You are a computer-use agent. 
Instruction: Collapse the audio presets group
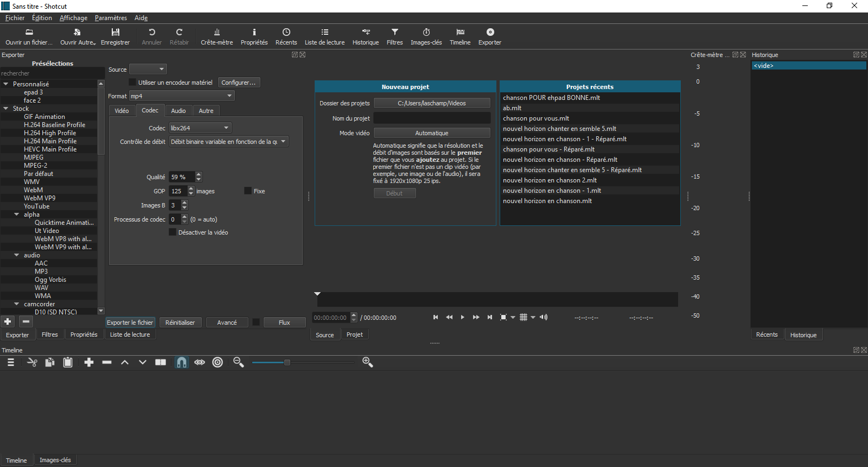pyautogui.click(x=17, y=255)
